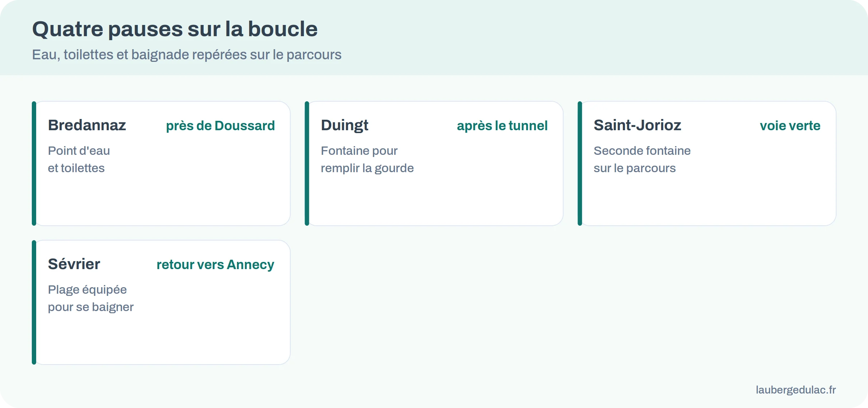Select the 'Seconde fontaine sur le parcours' text
The width and height of the screenshot is (868, 408).
(642, 159)
